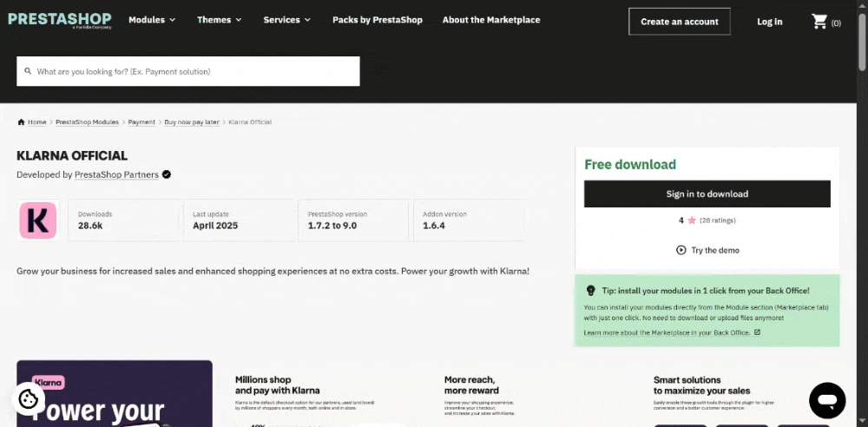Click the search magnifier icon
Screen dimensions: 868x427
point(28,72)
